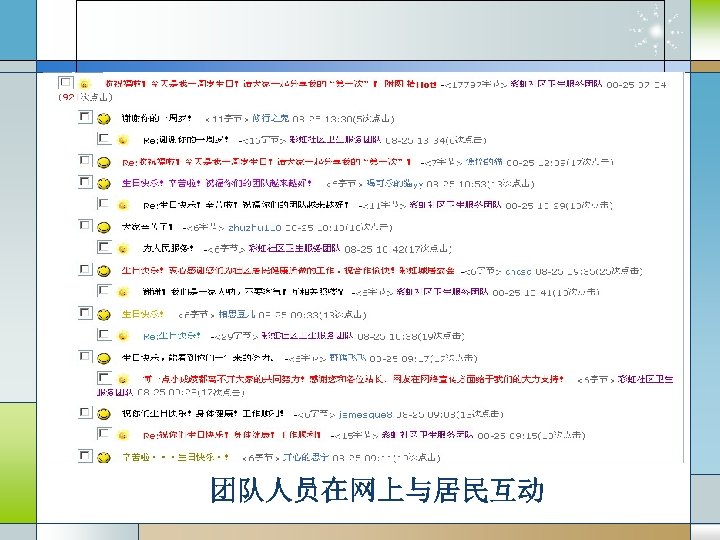720x540 pixels.
Task: Click the smiley icon beside the yellow 生日快乐 post
Action: click(104, 315)
